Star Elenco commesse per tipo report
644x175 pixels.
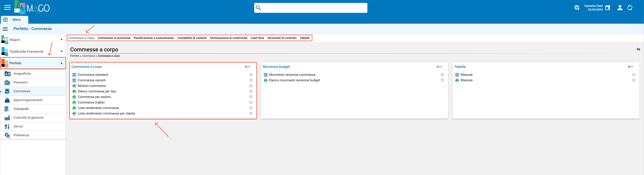coord(251,91)
